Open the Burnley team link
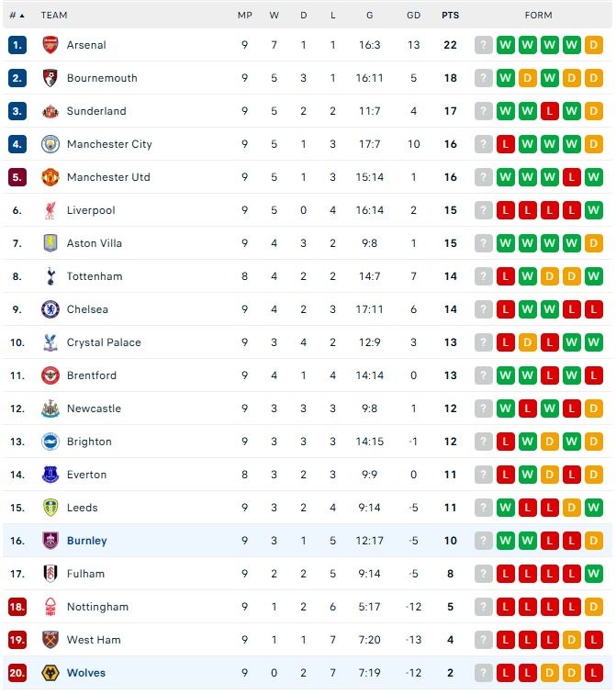The width and height of the screenshot is (616, 694). click(x=86, y=541)
